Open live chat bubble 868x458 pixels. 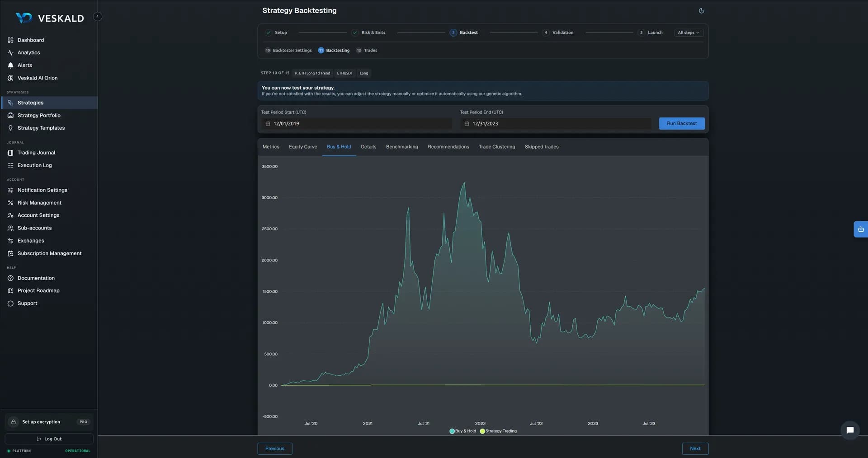(850, 430)
